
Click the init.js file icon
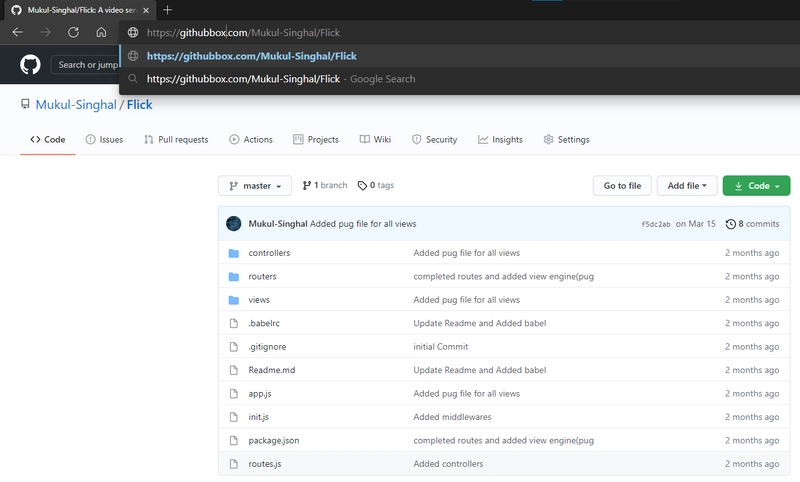coord(234,417)
